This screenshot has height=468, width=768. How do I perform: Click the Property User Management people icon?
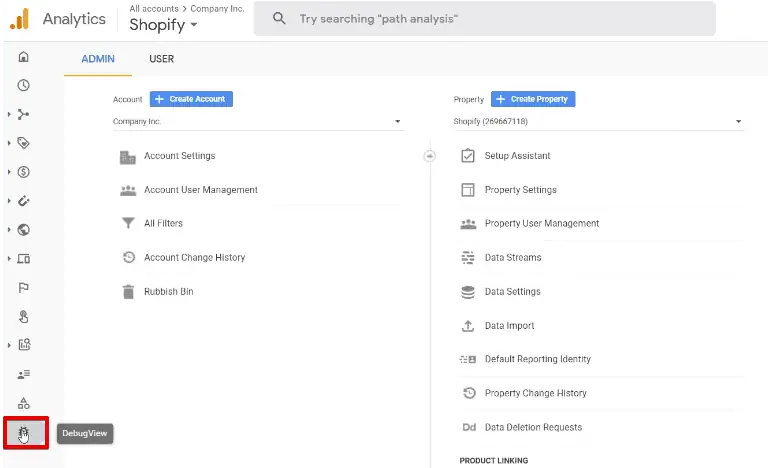[x=468, y=224]
